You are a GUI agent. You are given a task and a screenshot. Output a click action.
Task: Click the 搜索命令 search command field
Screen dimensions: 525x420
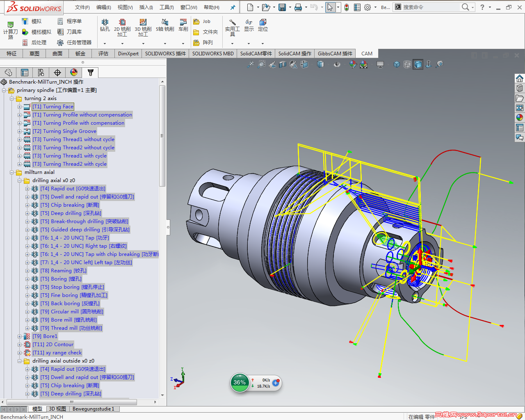431,7
